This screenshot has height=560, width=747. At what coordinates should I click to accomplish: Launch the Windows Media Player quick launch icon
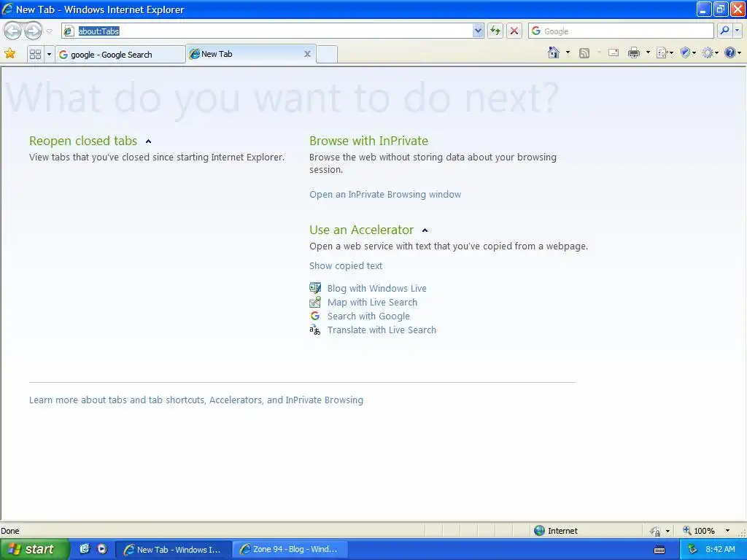[x=102, y=548]
